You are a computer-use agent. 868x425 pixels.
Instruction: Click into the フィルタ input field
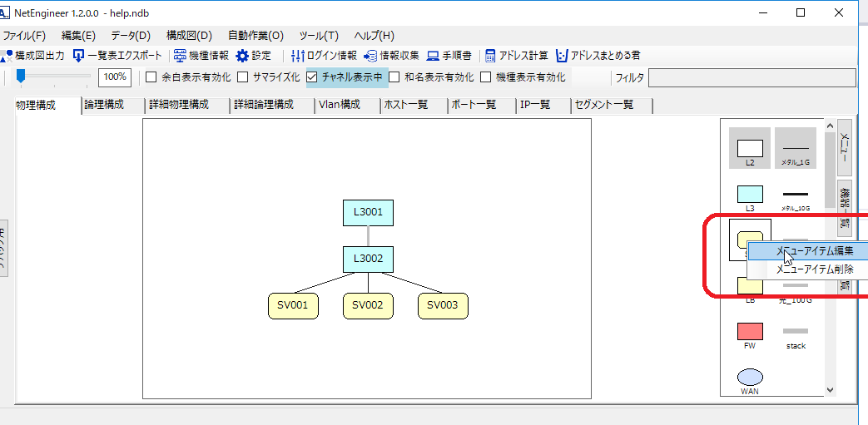(x=751, y=78)
